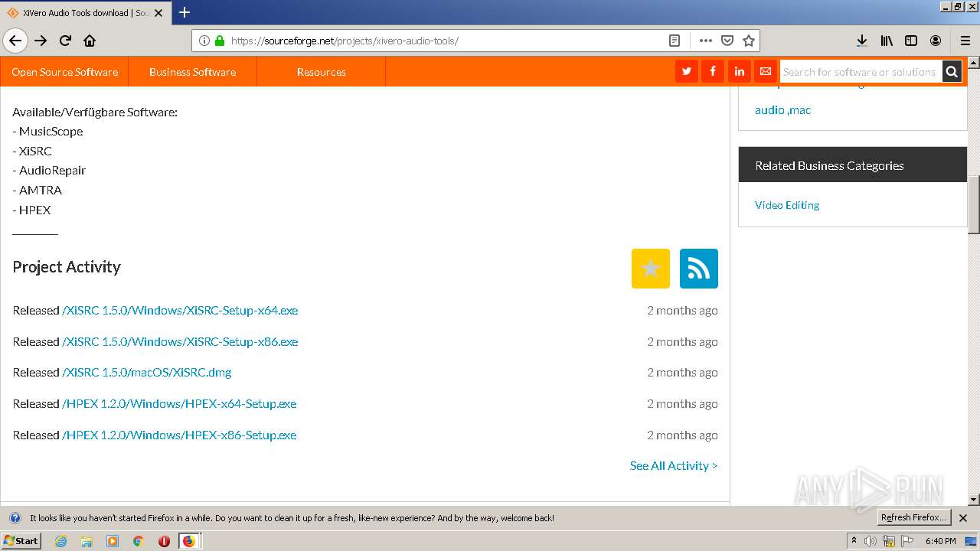980x551 pixels.
Task: Open the site information icon in address bar
Action: click(x=204, y=41)
